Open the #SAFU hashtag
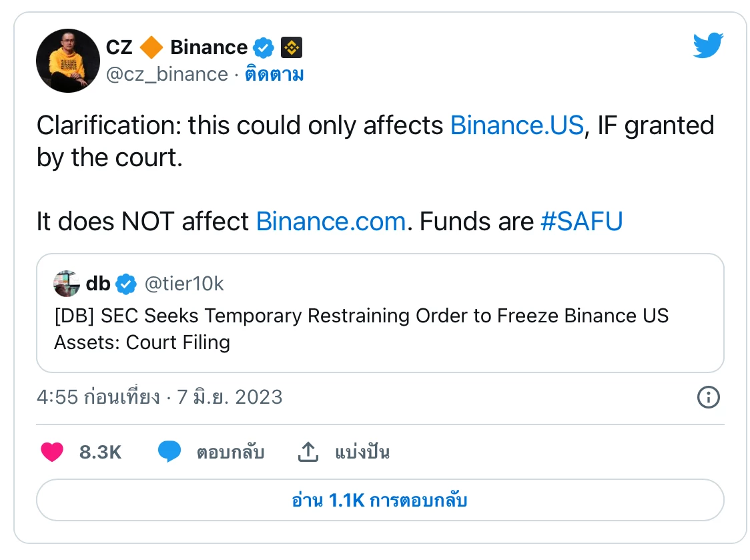The width and height of the screenshot is (750, 560). (583, 221)
